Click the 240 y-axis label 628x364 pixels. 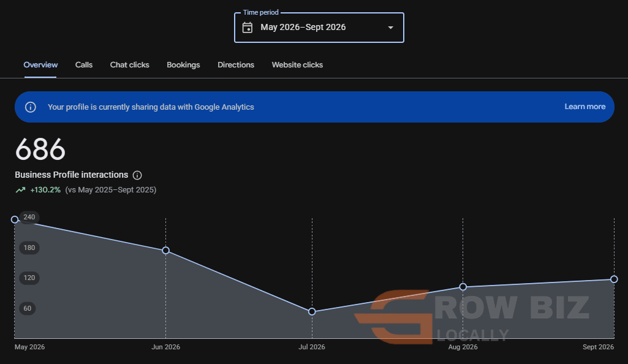click(x=29, y=217)
